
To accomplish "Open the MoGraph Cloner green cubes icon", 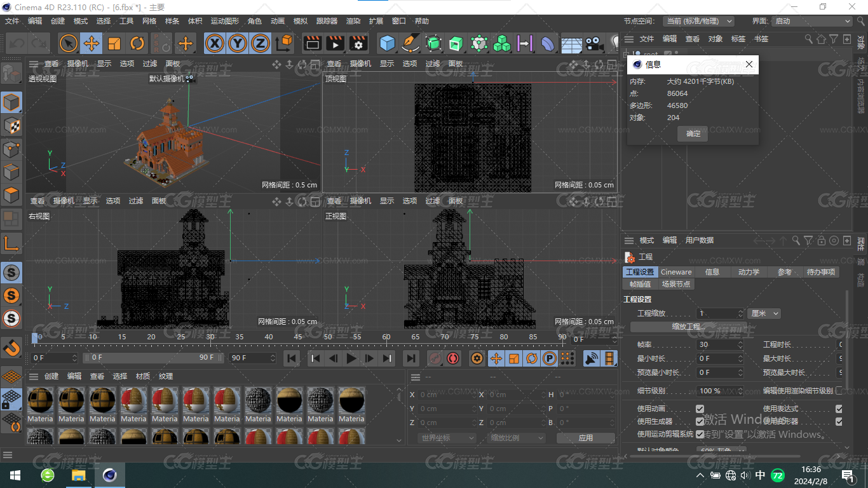I will (502, 43).
